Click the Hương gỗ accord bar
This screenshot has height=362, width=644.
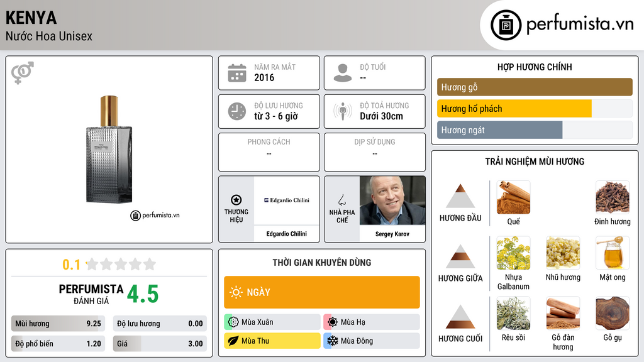coord(535,87)
